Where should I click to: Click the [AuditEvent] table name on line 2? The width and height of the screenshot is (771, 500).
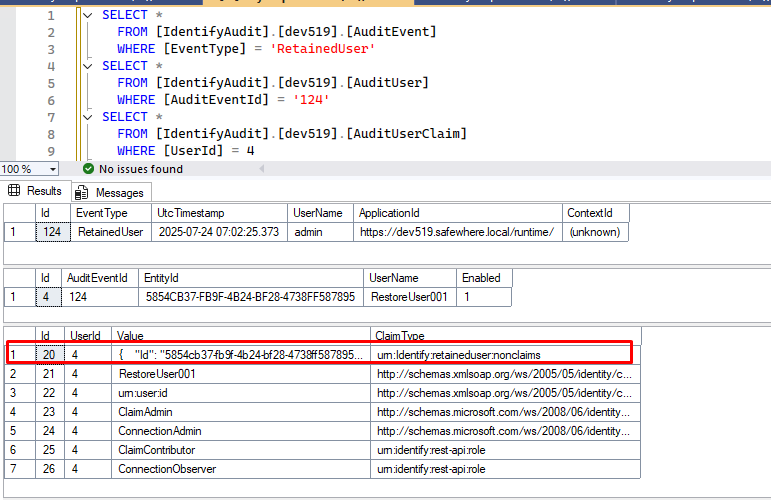pos(391,32)
